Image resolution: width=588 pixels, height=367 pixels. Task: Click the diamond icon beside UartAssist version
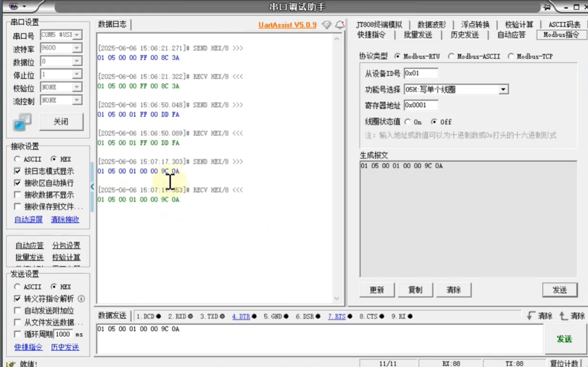tap(326, 25)
